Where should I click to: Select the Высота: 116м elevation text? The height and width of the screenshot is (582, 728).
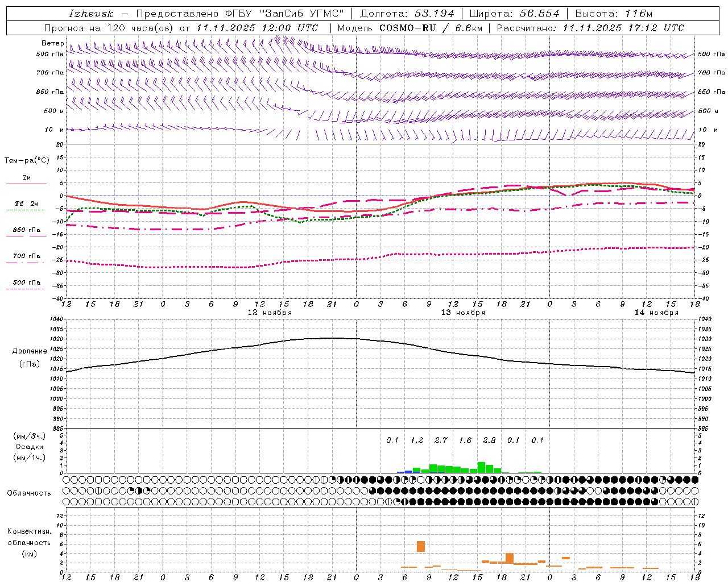click(x=614, y=14)
